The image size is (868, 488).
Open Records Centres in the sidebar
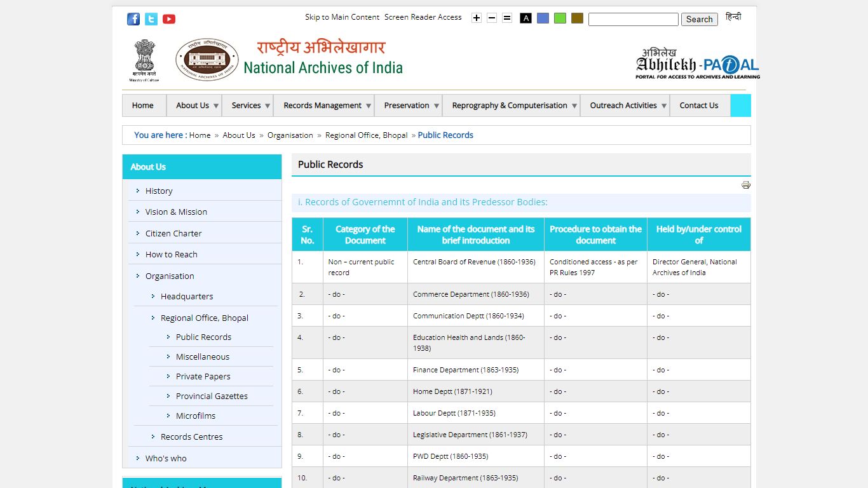pyautogui.click(x=192, y=437)
